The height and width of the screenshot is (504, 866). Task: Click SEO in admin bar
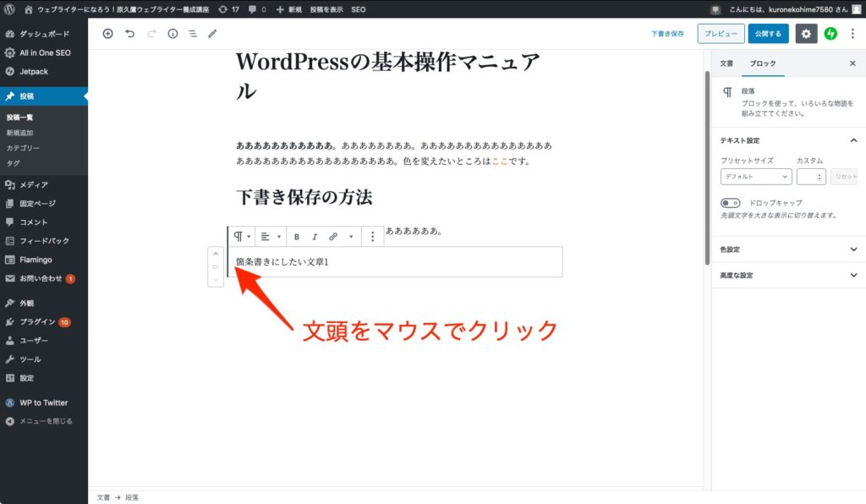click(359, 9)
